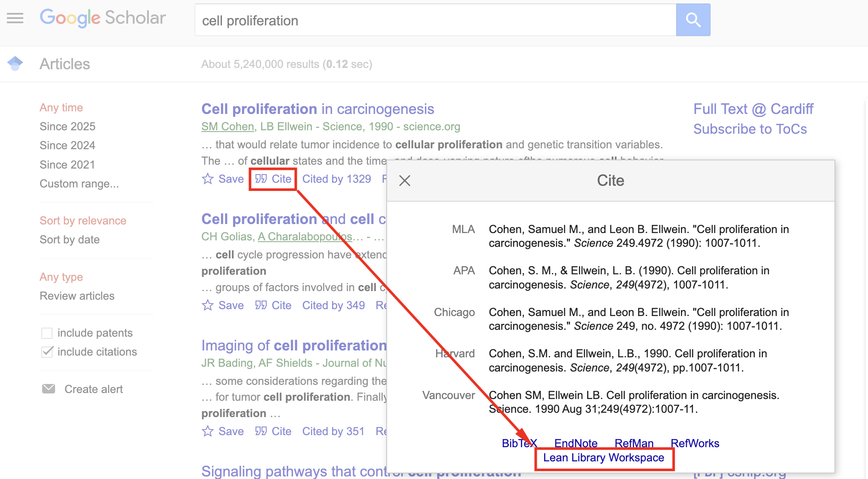Screen dimensions: 868x479
Task: Select Any type filter
Action: click(61, 277)
